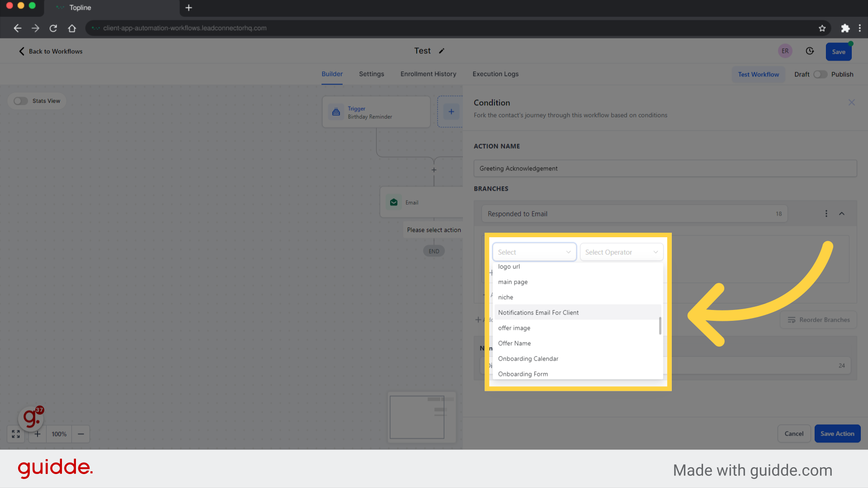The width and height of the screenshot is (868, 488).
Task: Click Back to Workflows link
Action: pyautogui.click(x=56, y=52)
